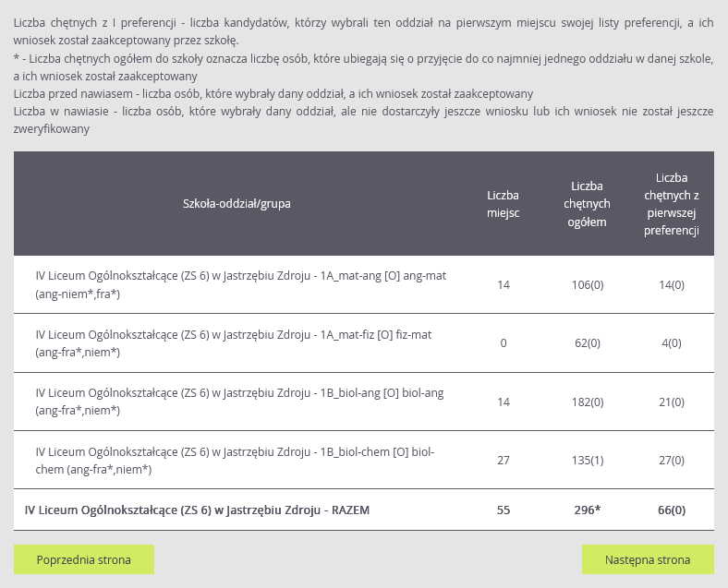Click the 296* total applicants value
Viewport: 728px width, 588px height.
[x=587, y=510]
